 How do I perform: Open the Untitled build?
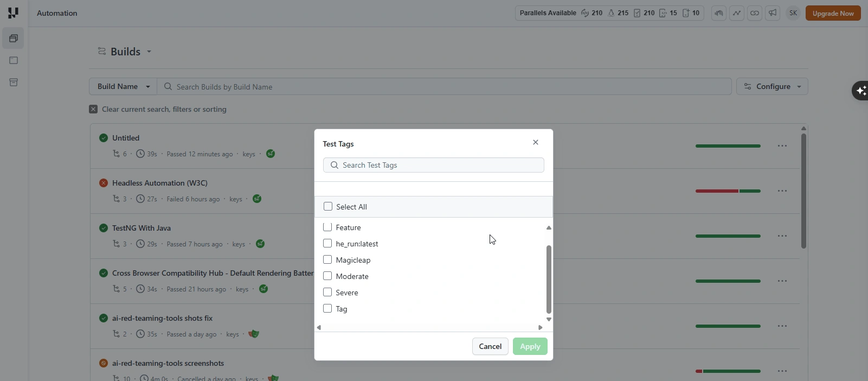coord(126,138)
